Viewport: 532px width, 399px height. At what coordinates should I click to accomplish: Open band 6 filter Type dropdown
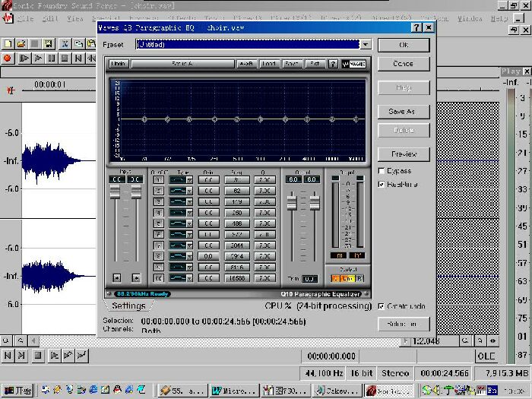[190, 234]
